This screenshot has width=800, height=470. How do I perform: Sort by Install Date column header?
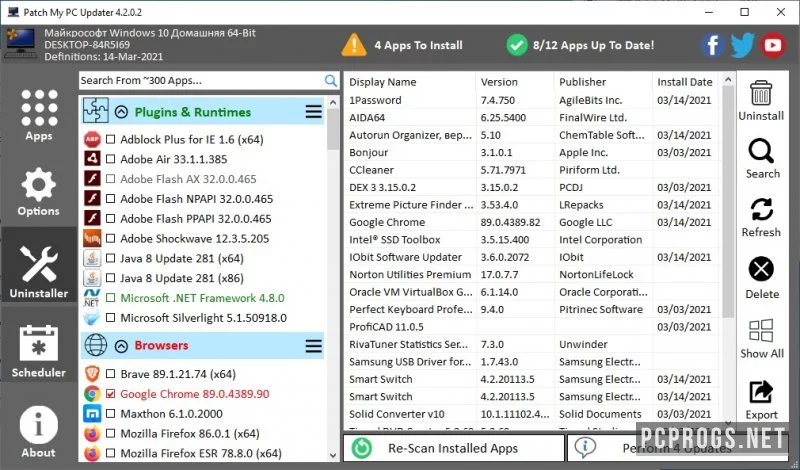point(686,82)
